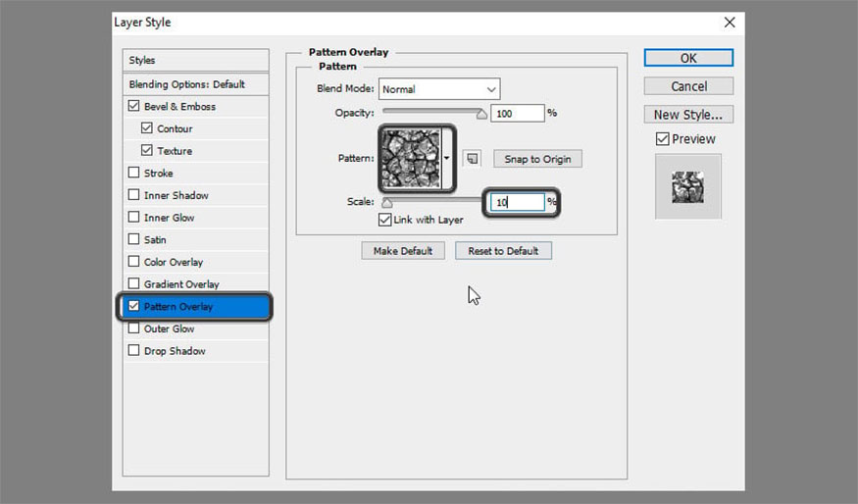Click into the Scale percentage field
This screenshot has height=504, width=858.
[517, 203]
